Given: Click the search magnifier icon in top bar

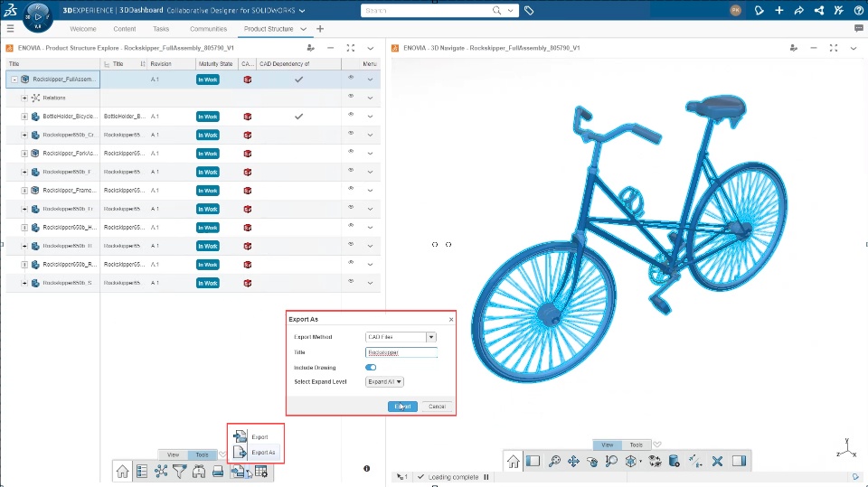Looking at the screenshot, I should pos(496,11).
